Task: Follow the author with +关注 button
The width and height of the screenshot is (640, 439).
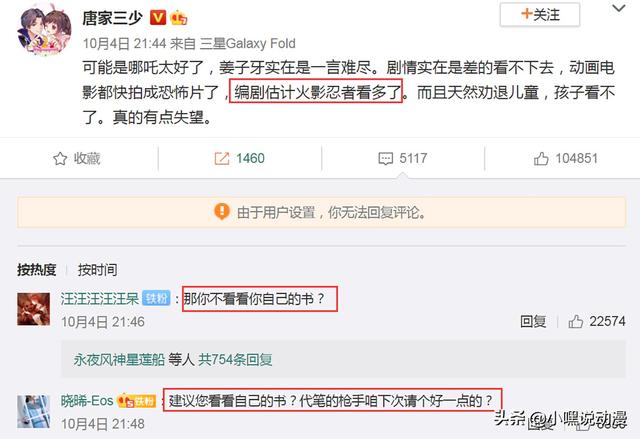Action: click(540, 15)
